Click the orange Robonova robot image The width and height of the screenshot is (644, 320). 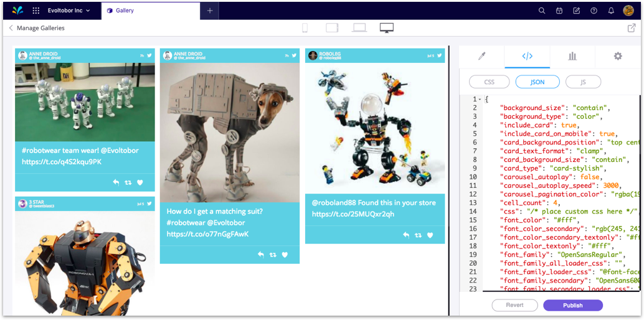click(x=85, y=263)
